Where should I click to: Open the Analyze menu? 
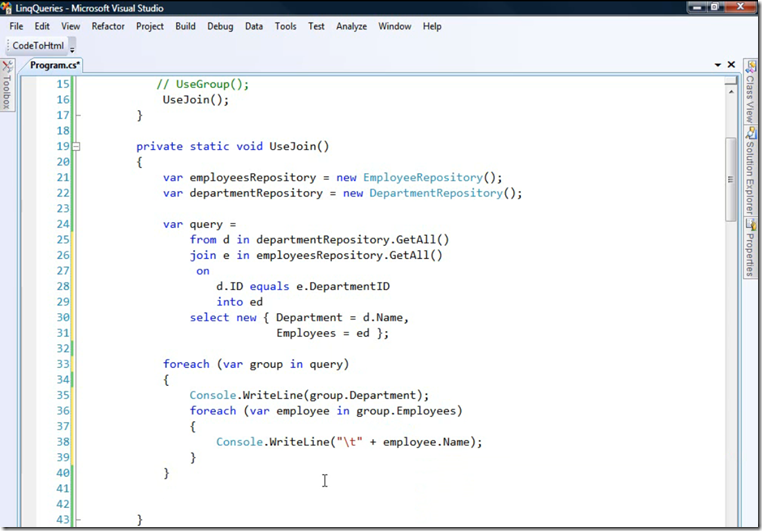pyautogui.click(x=351, y=26)
